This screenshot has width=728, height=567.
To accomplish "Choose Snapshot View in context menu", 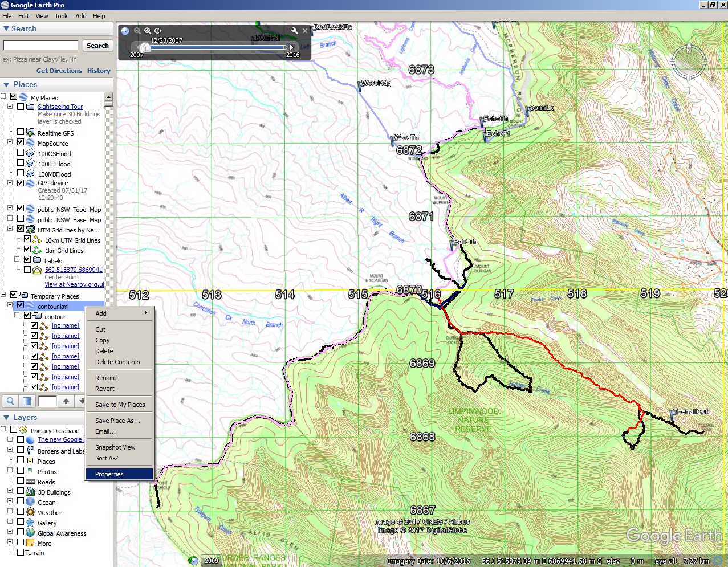I will pos(120,447).
